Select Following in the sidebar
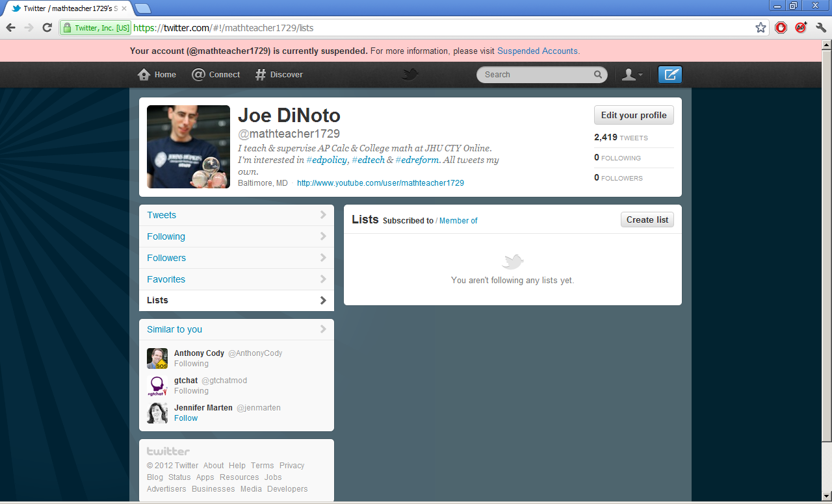 coord(237,236)
